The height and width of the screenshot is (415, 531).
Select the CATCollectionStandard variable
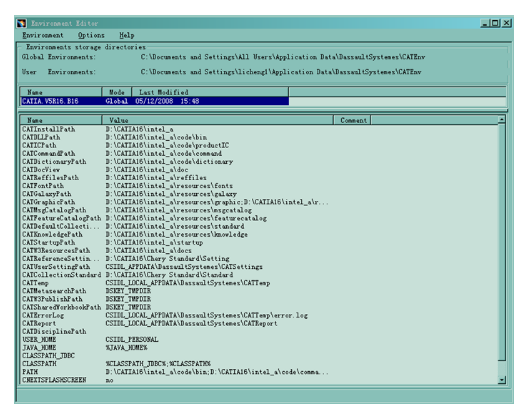click(x=61, y=275)
